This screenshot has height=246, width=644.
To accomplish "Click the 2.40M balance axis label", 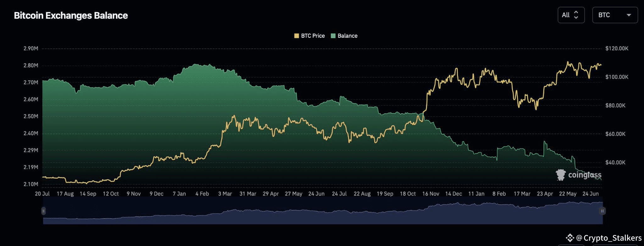I will click(31, 133).
